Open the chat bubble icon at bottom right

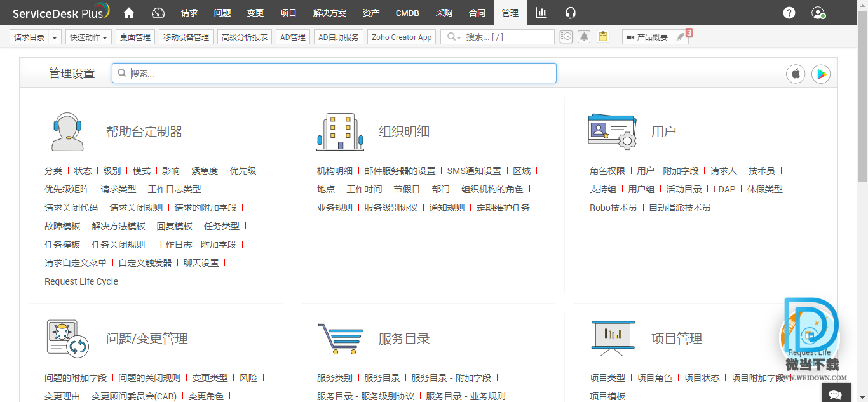coord(836,394)
